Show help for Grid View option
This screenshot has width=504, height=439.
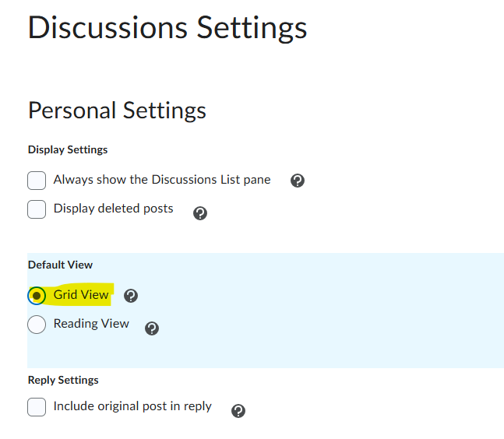click(x=131, y=296)
